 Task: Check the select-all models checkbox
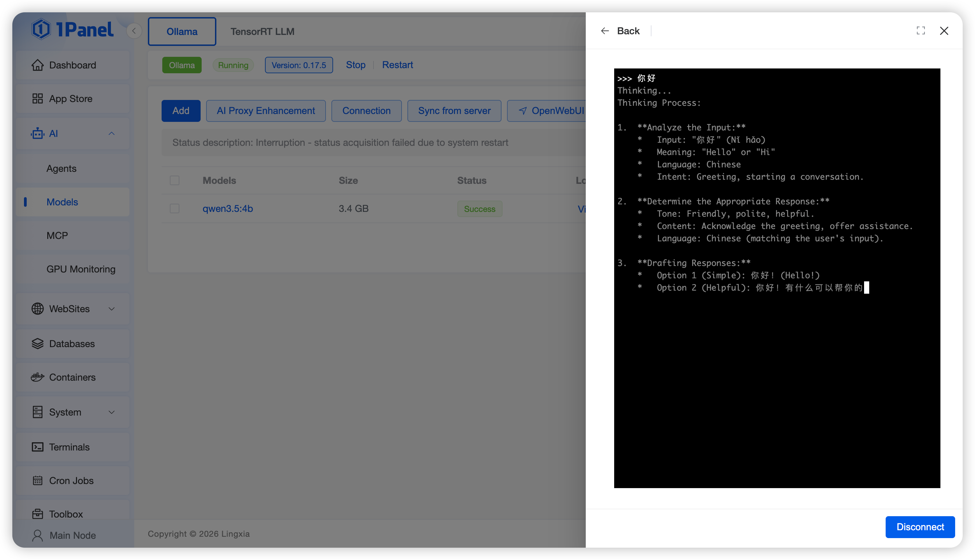pos(175,180)
